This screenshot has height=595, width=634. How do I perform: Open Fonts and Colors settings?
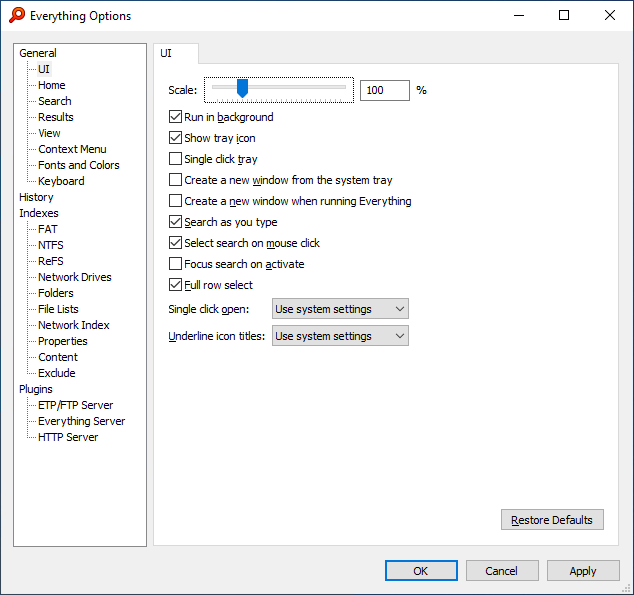79,165
